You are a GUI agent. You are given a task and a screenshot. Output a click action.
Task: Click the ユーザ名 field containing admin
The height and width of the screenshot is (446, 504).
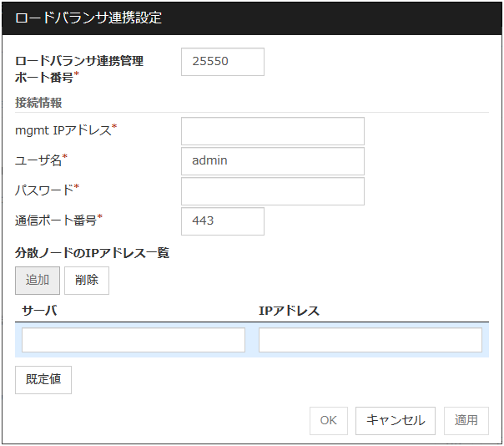tap(272, 161)
